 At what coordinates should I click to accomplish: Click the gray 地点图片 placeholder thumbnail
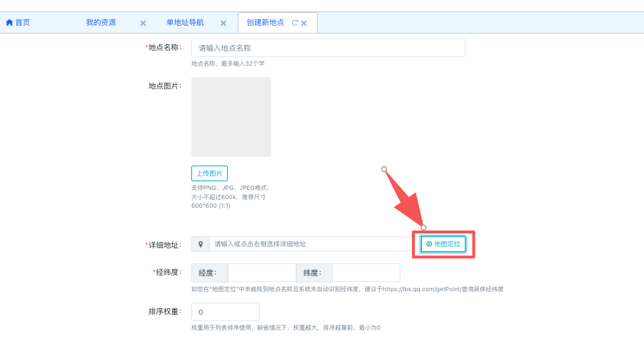click(x=231, y=117)
